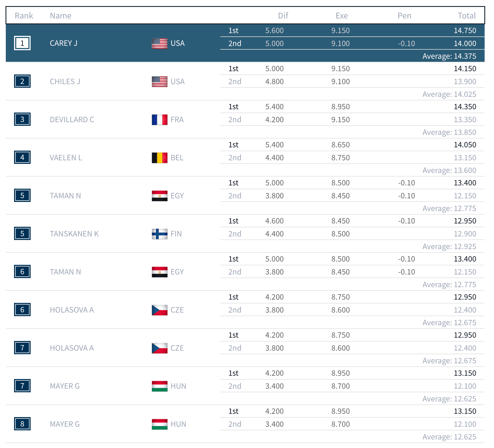Click CAREY J's 1st vault total 14.750
The image size is (494, 448).
click(x=465, y=31)
